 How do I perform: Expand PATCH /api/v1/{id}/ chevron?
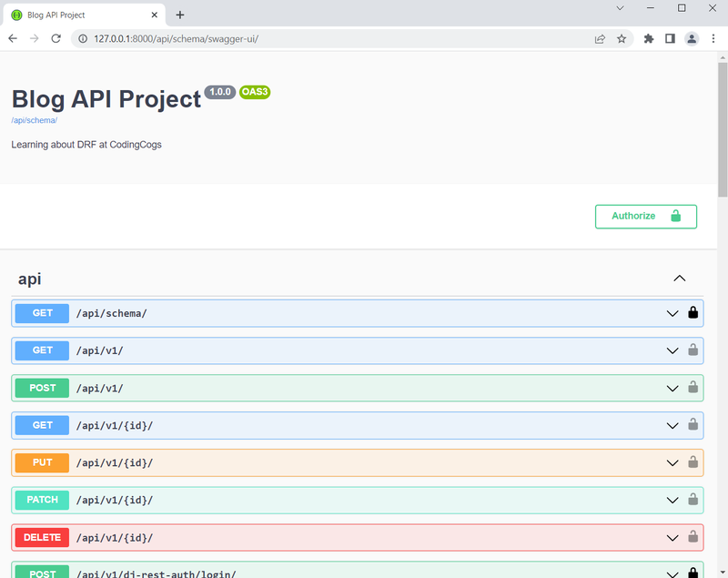point(672,500)
